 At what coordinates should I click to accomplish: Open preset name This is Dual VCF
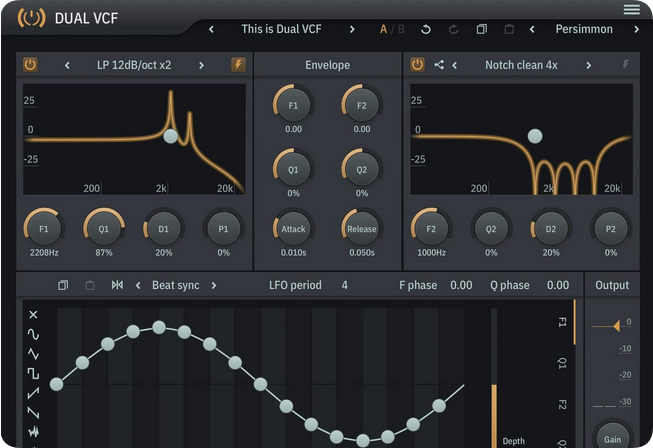pyautogui.click(x=282, y=29)
